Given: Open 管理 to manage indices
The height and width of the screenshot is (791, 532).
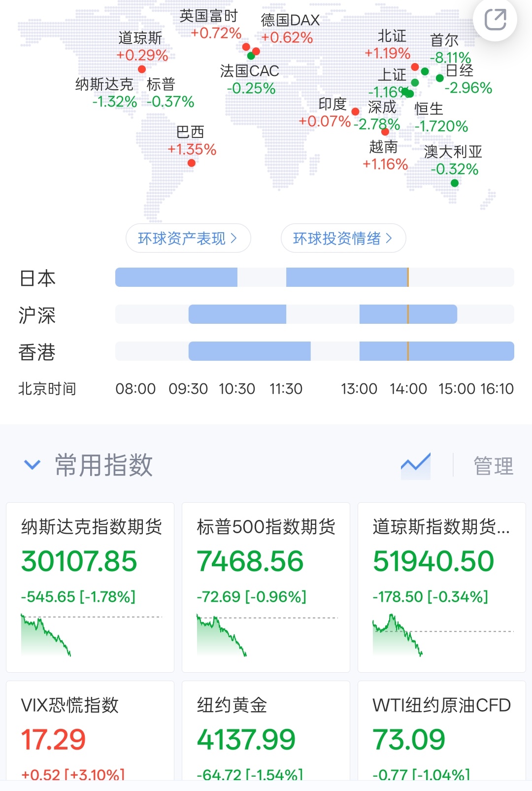Looking at the screenshot, I should (493, 466).
